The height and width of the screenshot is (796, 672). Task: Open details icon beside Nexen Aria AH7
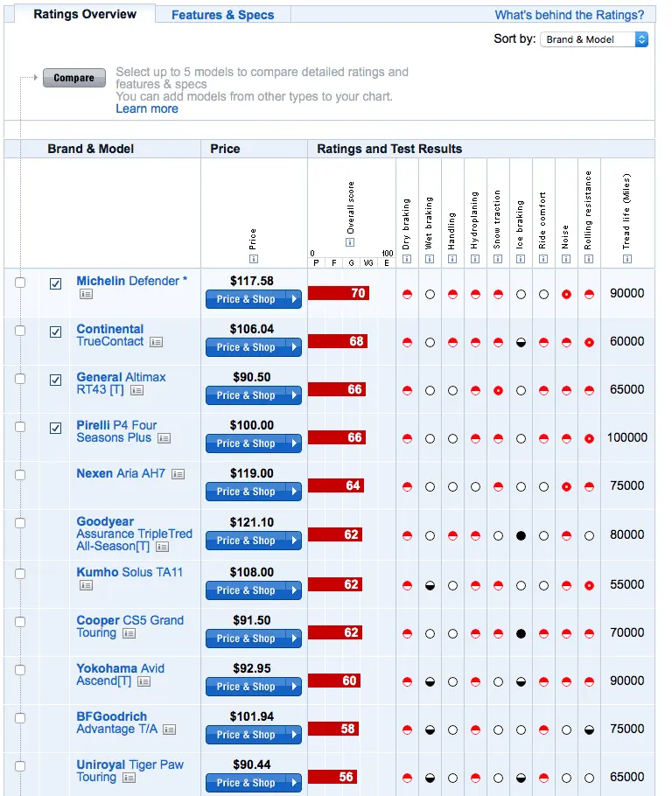178,474
